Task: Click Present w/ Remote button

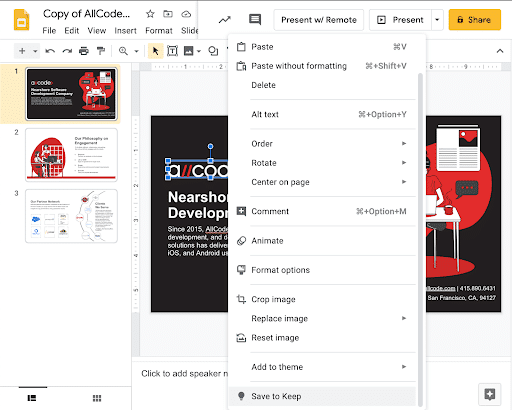Action: 319,20
